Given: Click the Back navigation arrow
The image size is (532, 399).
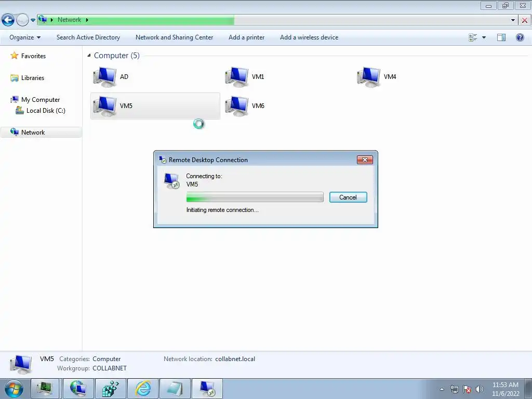Looking at the screenshot, I should pos(8,20).
